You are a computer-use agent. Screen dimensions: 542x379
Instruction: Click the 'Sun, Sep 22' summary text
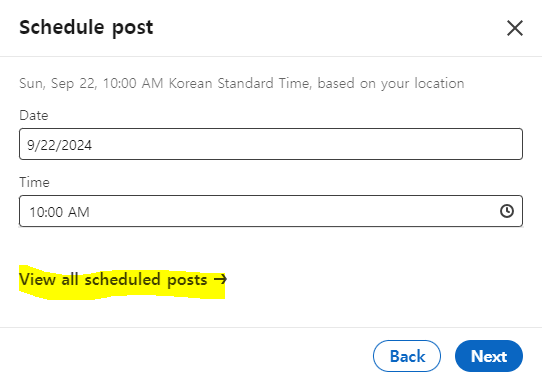pos(58,83)
